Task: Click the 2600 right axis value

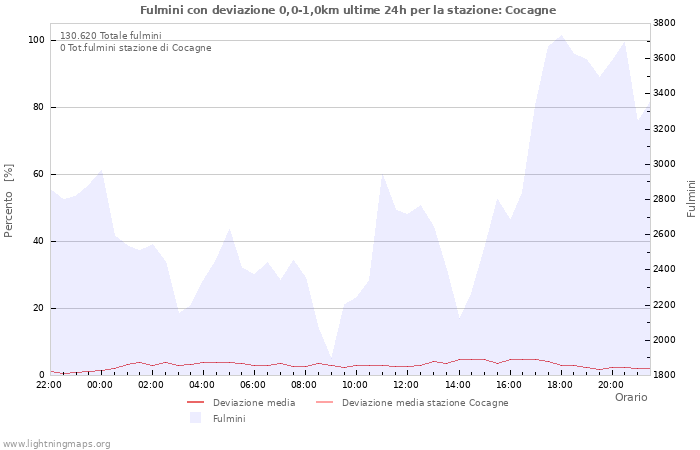Action: click(x=664, y=234)
